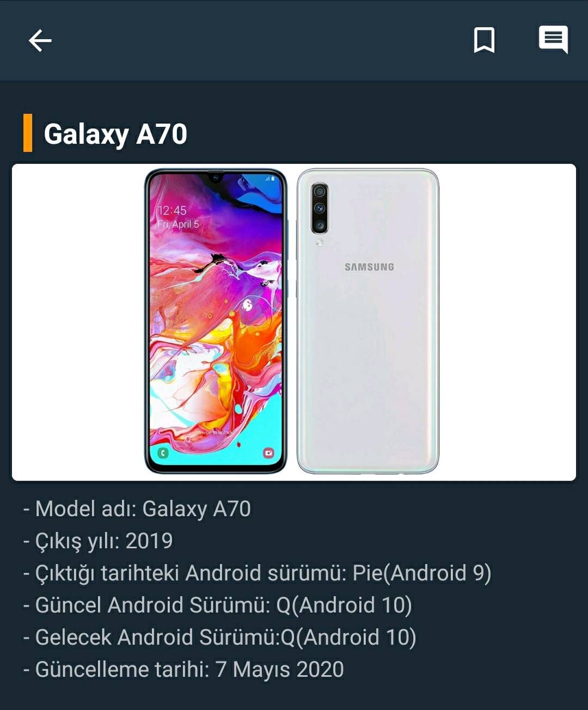Tap the Galaxy A70 heading

click(115, 134)
